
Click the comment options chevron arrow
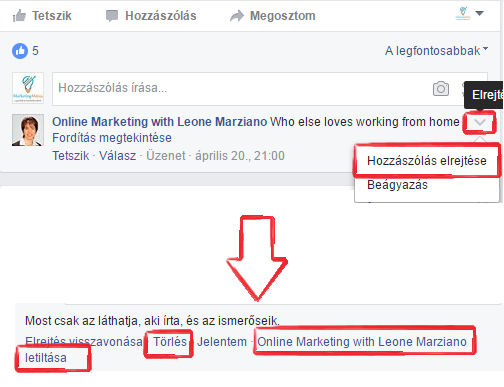pos(480,122)
